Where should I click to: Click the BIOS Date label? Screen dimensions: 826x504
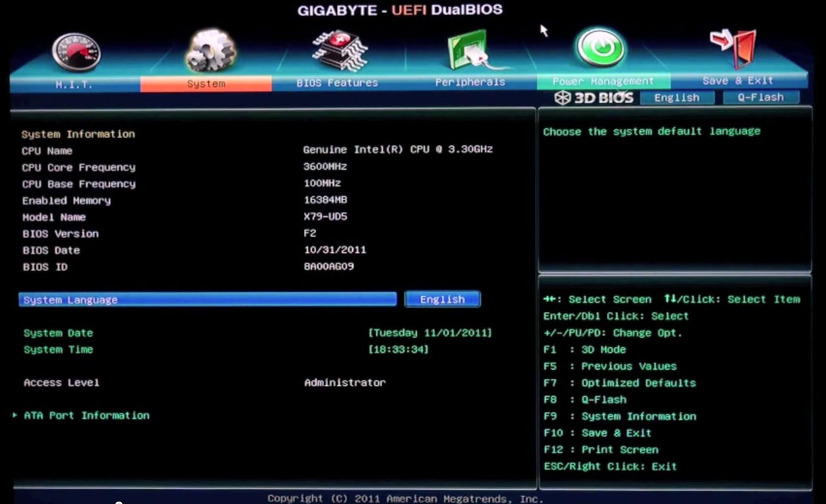51,250
